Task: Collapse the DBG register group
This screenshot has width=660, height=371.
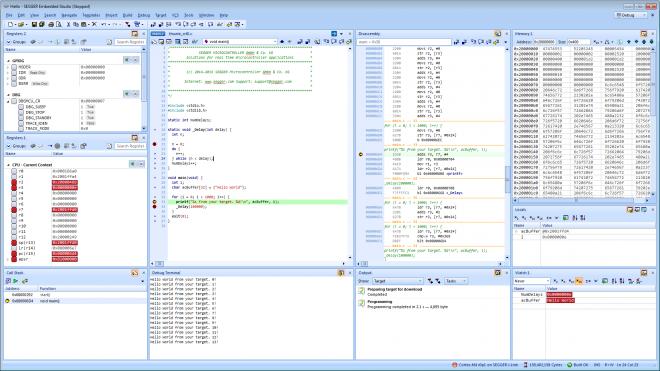Action: 8,95
